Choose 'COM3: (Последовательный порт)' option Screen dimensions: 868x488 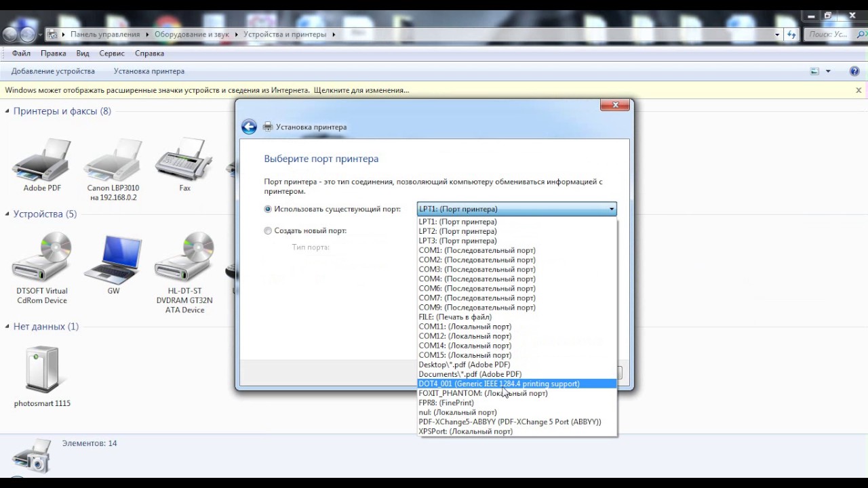[517, 269]
